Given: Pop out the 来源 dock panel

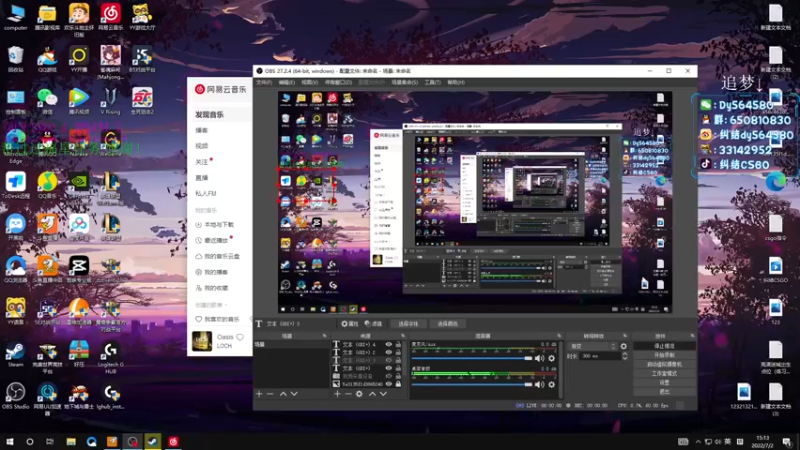Looking at the screenshot, I should (403, 336).
